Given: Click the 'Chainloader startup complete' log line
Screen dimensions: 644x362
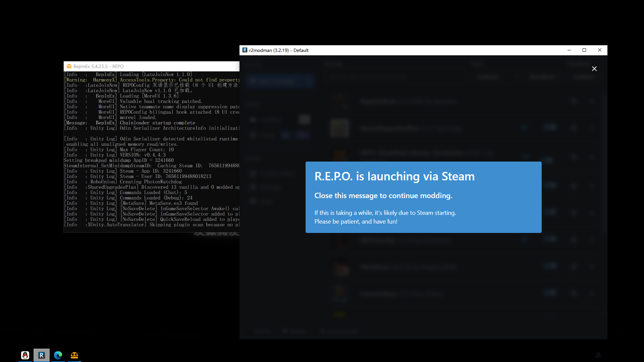Looking at the screenshot, I should pyautogui.click(x=129, y=123).
